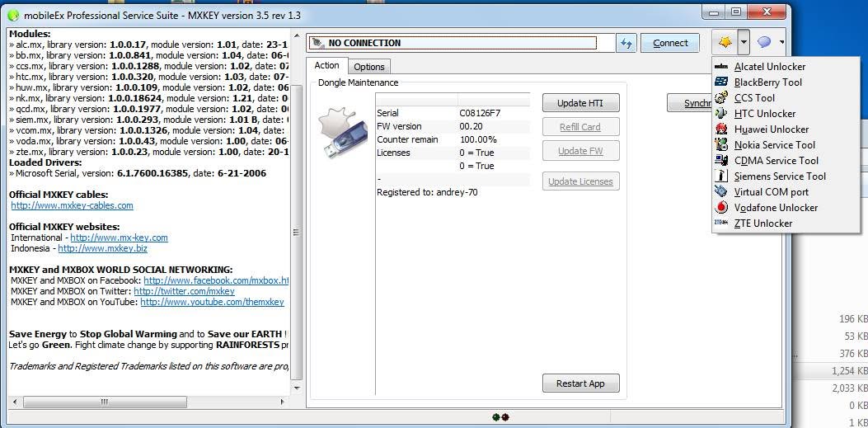This screenshot has height=428, width=868.
Task: Click the CDMA Service Tool icon
Action: coord(721,161)
